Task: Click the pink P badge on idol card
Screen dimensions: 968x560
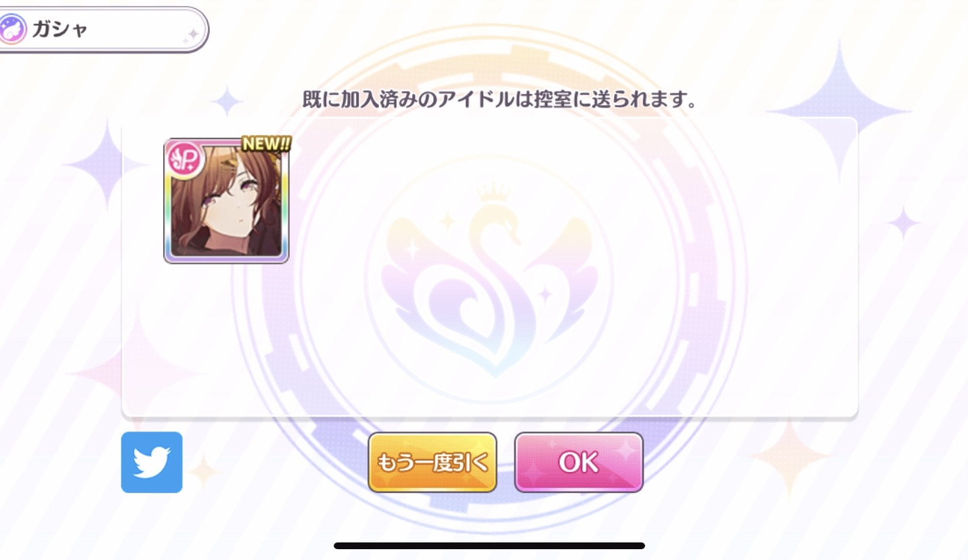Action: [181, 159]
